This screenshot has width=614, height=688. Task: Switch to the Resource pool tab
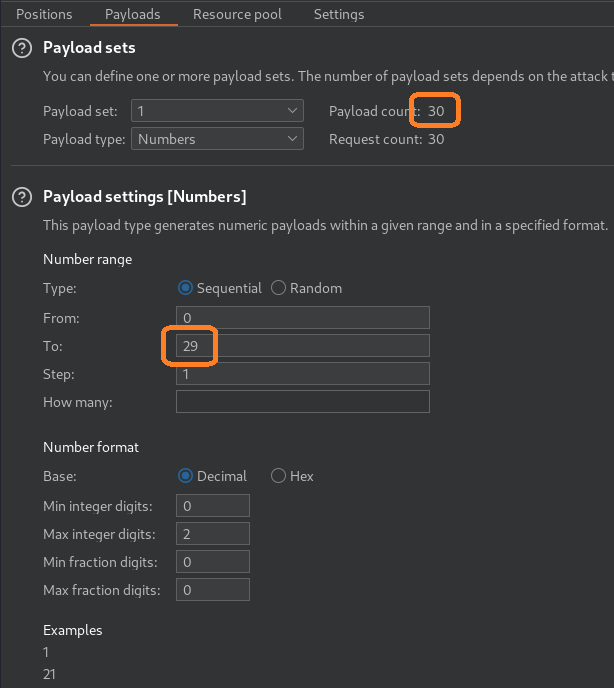point(237,14)
